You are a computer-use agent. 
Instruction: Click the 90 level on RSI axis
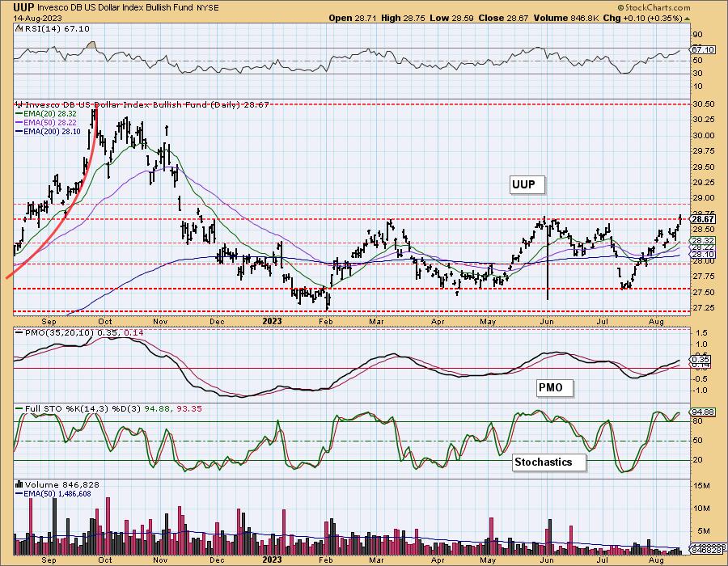[697, 34]
